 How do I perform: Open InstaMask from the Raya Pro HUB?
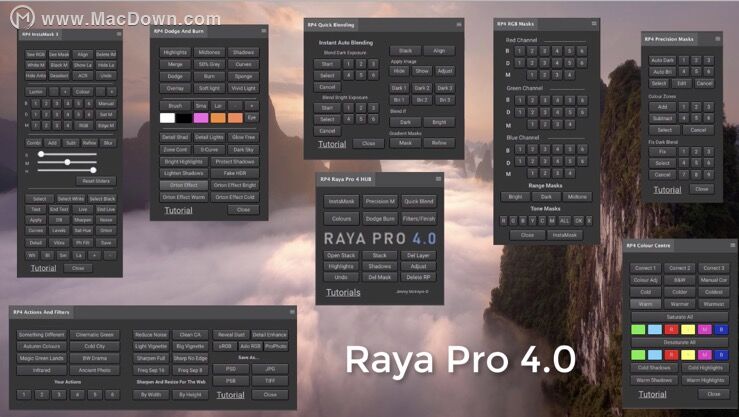click(x=341, y=201)
